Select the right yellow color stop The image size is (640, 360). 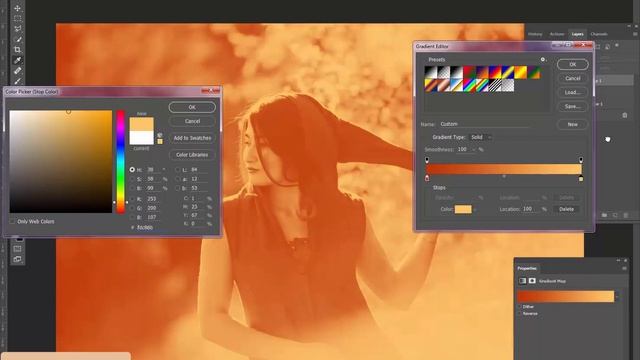(x=581, y=178)
